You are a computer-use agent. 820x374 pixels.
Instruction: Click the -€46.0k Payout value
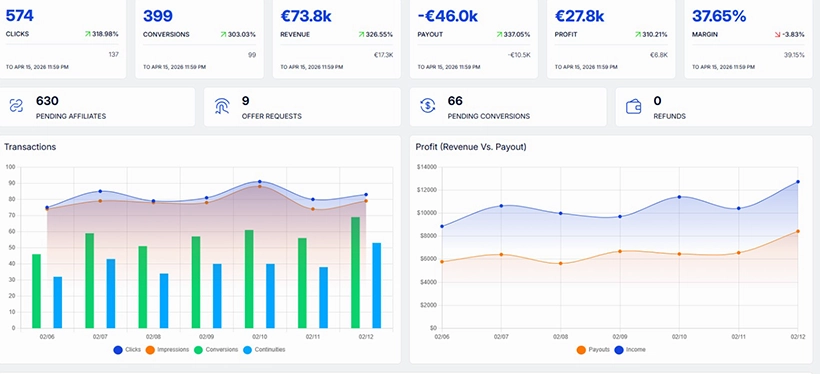tap(448, 16)
